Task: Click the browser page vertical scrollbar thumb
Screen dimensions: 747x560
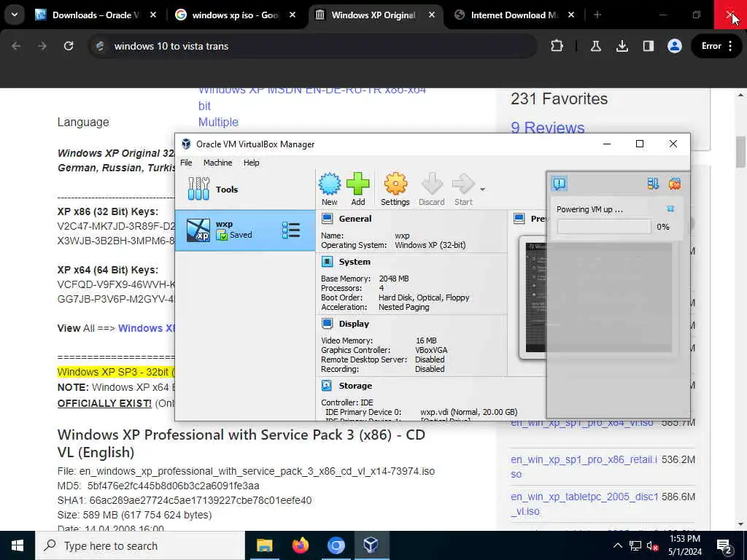Action: click(x=740, y=152)
